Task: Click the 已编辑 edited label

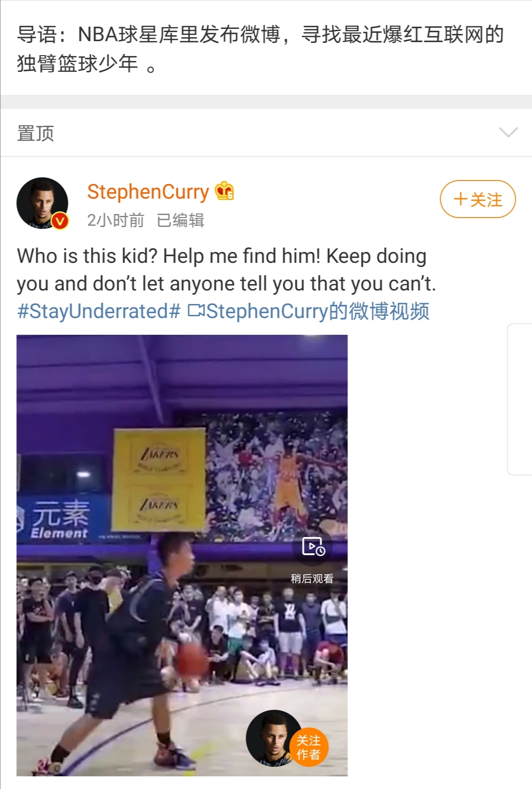Action: [x=180, y=220]
